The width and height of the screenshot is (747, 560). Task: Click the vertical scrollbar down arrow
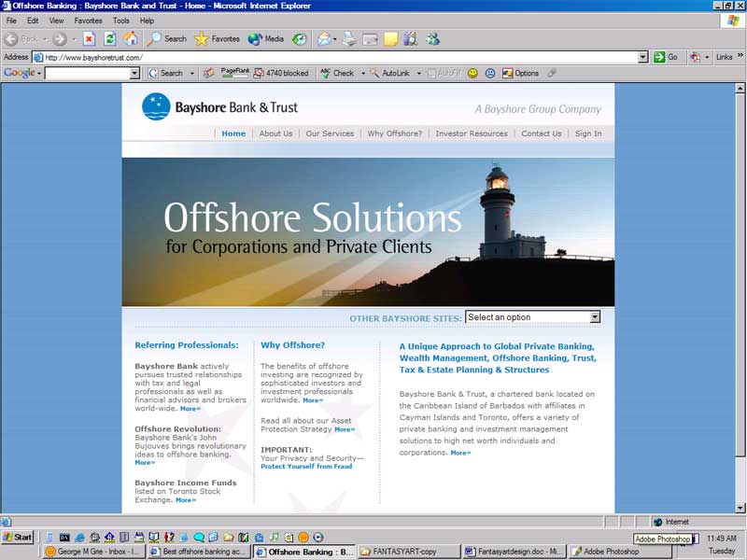[x=740, y=509]
